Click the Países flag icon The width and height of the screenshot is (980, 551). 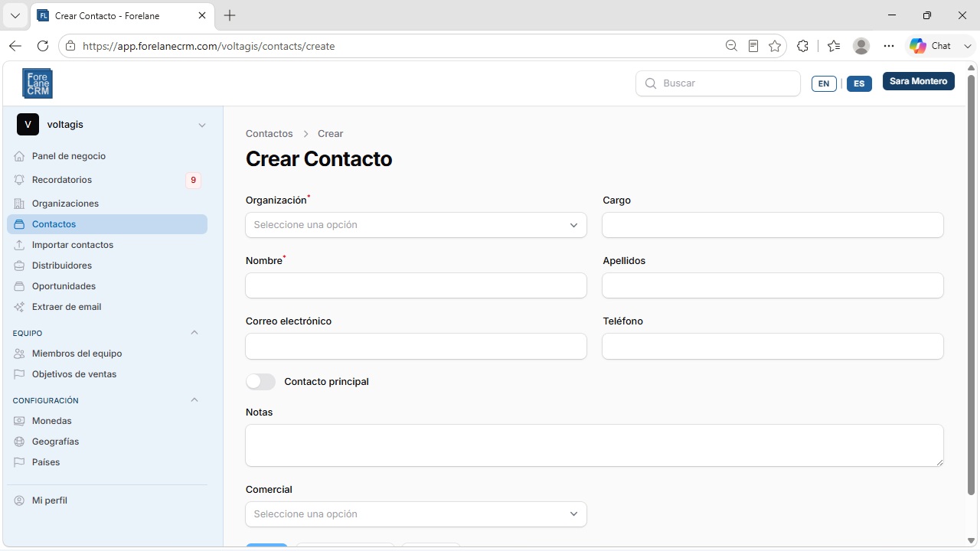coord(19,462)
